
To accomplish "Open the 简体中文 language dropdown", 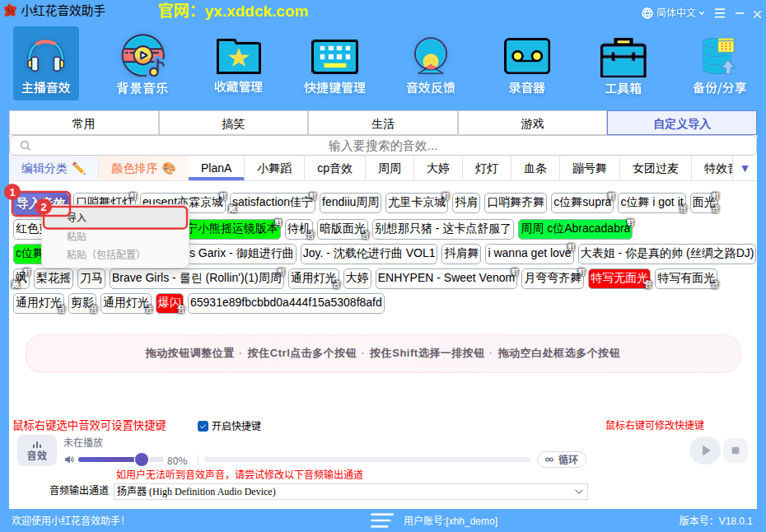I will pyautogui.click(x=680, y=13).
